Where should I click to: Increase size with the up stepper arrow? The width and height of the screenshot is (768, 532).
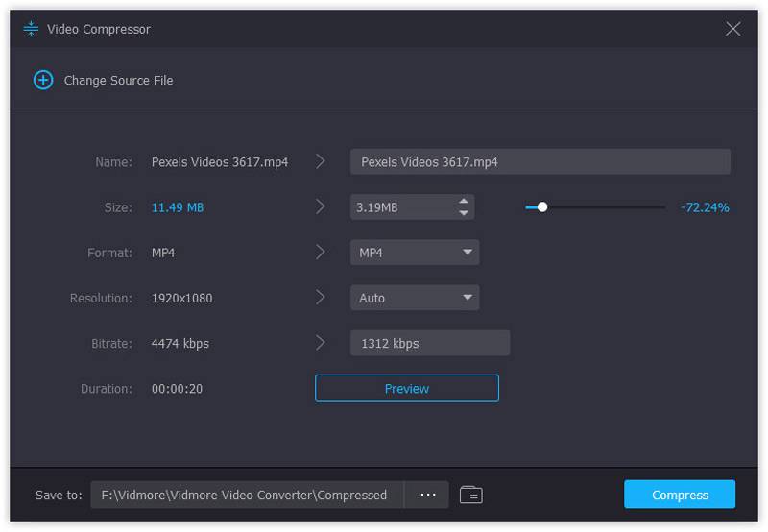(x=464, y=202)
